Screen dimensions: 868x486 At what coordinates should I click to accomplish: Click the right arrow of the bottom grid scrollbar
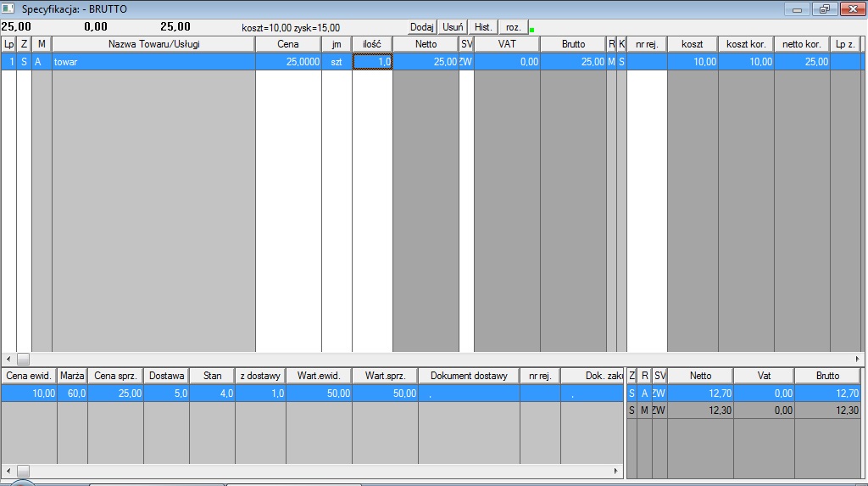616,470
